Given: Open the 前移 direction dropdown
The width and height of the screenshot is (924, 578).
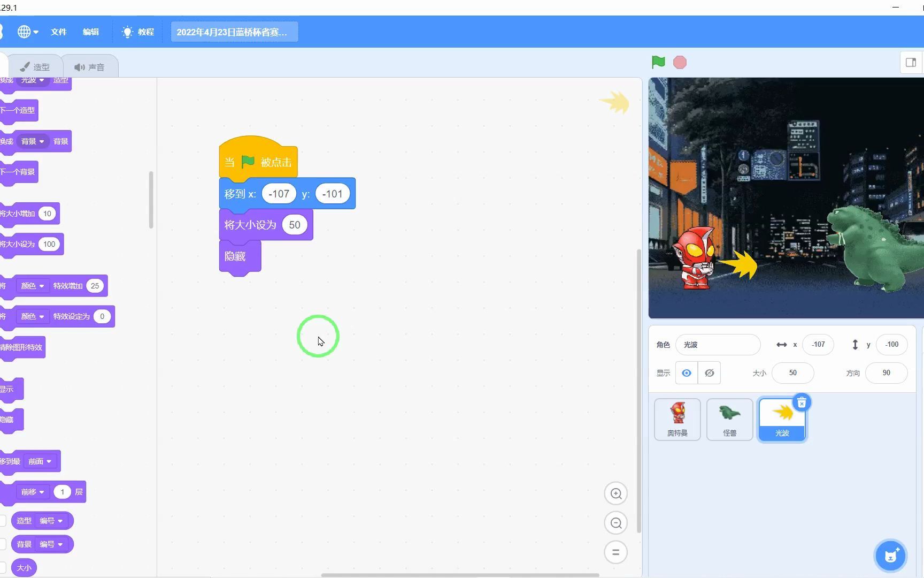Looking at the screenshot, I should (x=33, y=492).
